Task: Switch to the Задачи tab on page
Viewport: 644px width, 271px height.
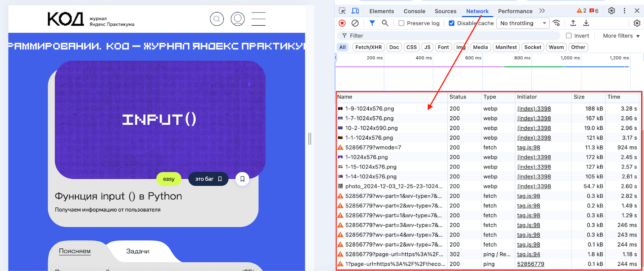Action: (138, 251)
